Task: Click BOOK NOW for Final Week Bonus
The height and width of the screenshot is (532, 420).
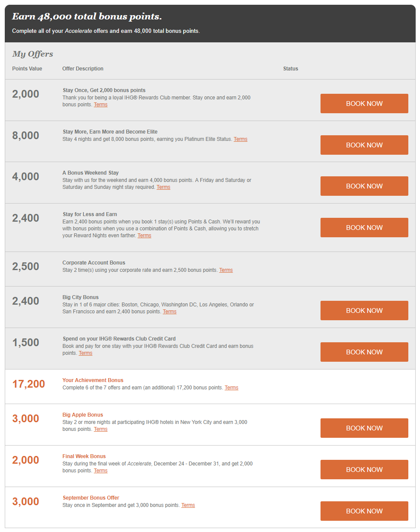Action: pos(364,469)
